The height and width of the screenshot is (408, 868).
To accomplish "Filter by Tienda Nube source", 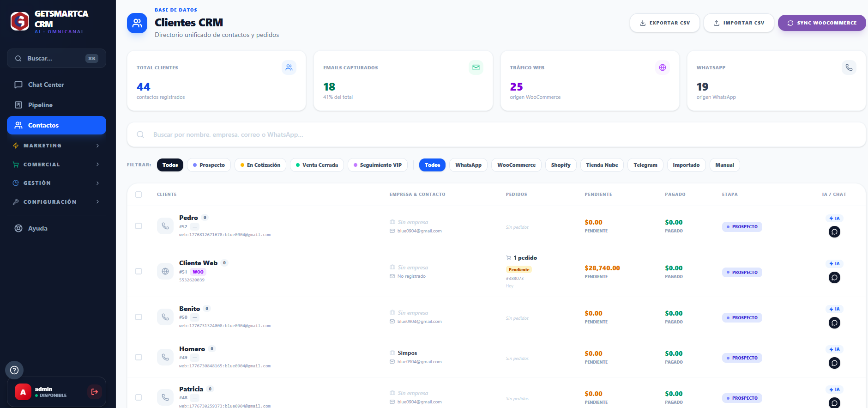I will (x=602, y=165).
